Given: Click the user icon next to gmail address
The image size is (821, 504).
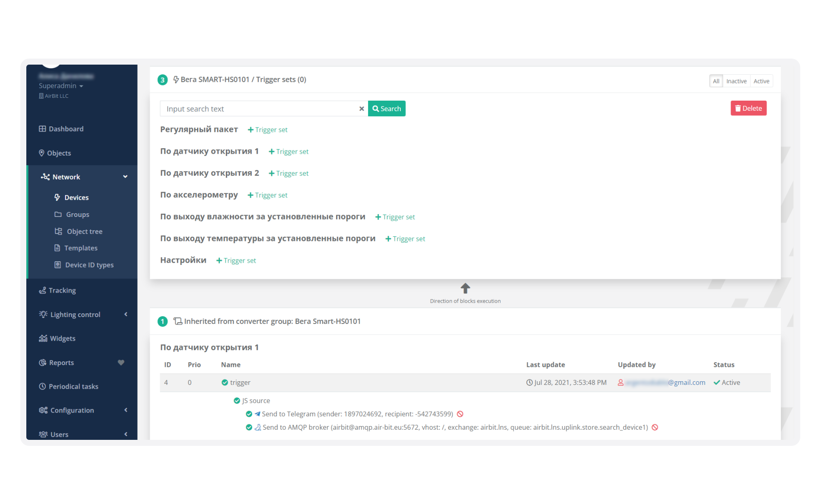Looking at the screenshot, I should click(621, 383).
